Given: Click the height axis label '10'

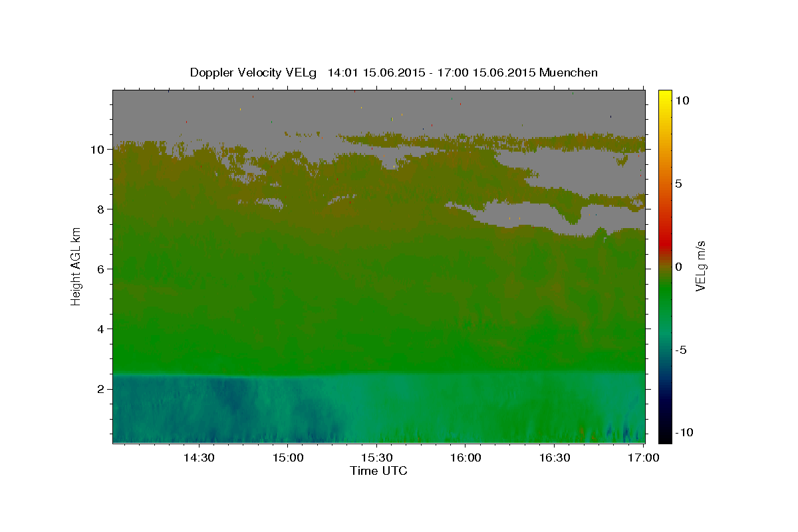Looking at the screenshot, I should pos(98,150).
